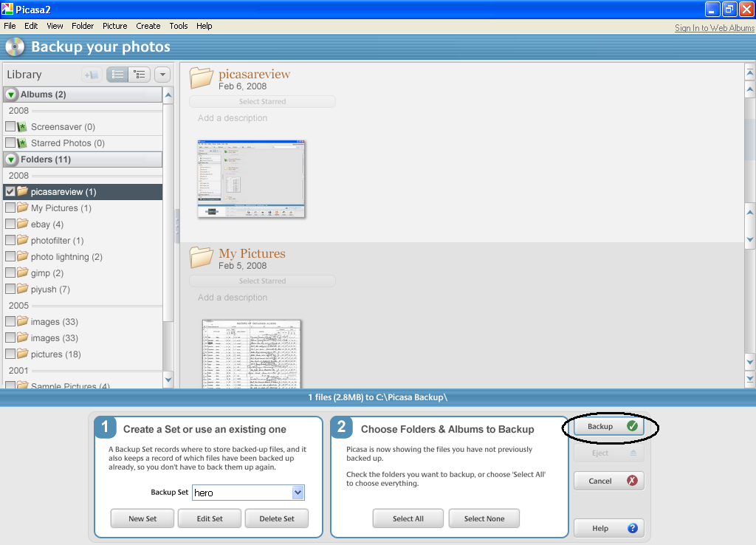
Task: Click Select Starred under picasareview
Action: [x=262, y=102]
